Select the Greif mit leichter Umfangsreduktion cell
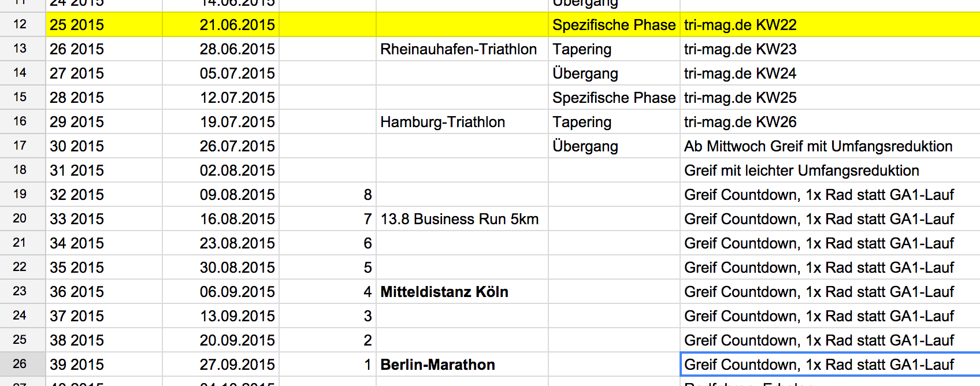Screen dimensions: 980x386 (801, 170)
